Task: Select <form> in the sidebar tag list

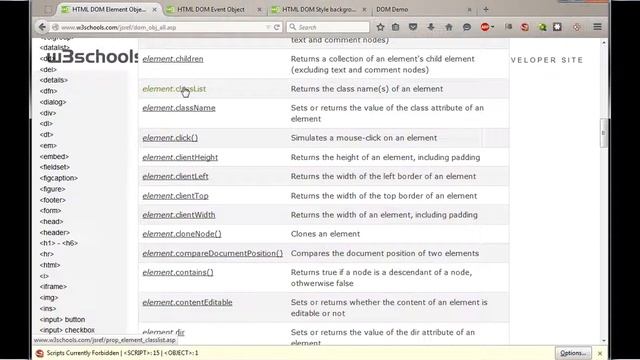Action: [x=50, y=211]
